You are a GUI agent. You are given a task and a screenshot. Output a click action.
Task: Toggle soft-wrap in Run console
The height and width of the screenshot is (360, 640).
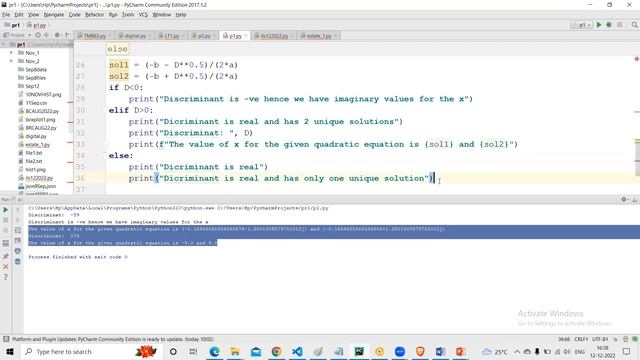[18, 230]
